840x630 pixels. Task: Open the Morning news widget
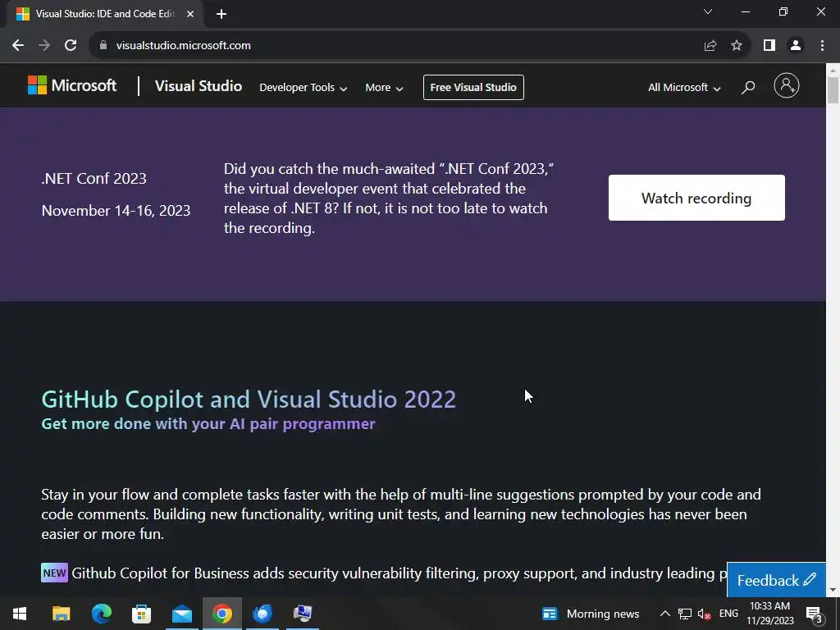[x=591, y=614]
